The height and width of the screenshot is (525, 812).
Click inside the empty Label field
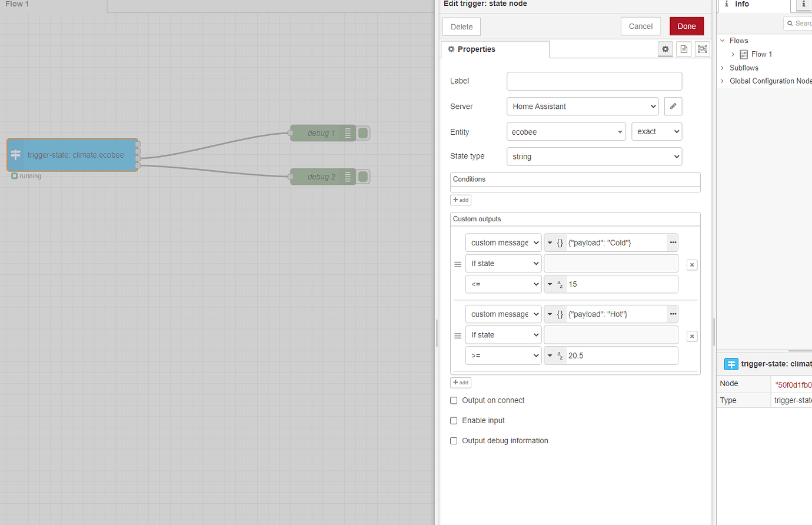pyautogui.click(x=594, y=81)
